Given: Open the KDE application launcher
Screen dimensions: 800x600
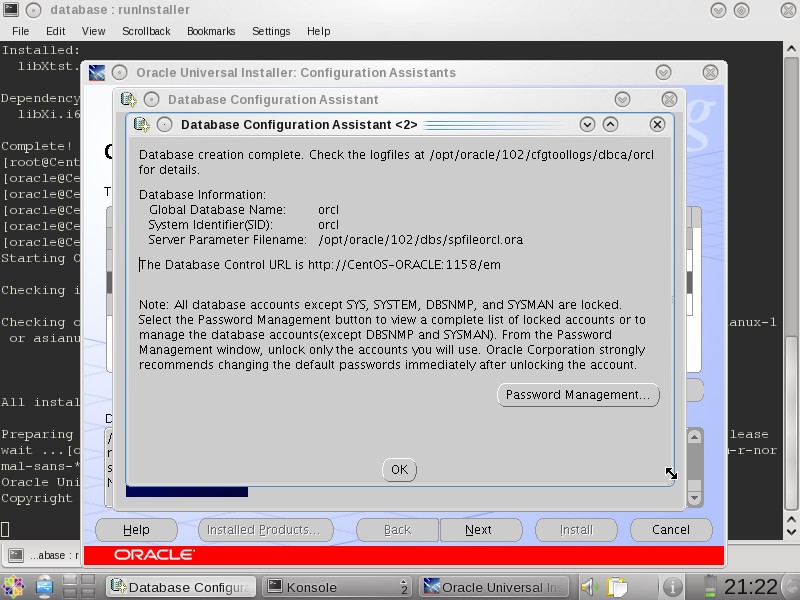Looking at the screenshot, I should (13, 587).
